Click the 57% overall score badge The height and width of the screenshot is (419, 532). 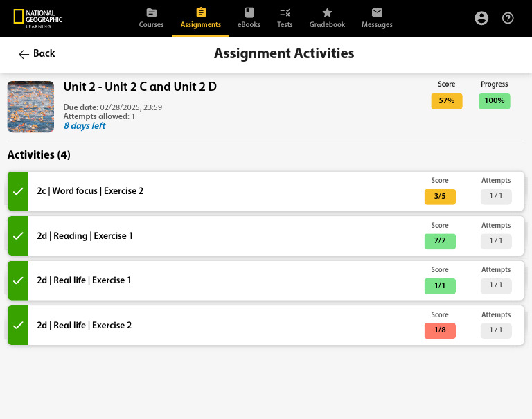click(x=447, y=101)
